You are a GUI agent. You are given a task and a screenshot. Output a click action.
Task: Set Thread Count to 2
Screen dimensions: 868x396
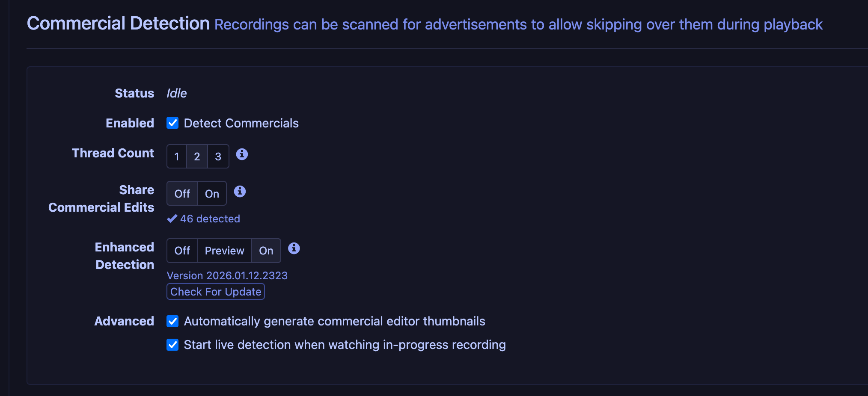pos(197,157)
